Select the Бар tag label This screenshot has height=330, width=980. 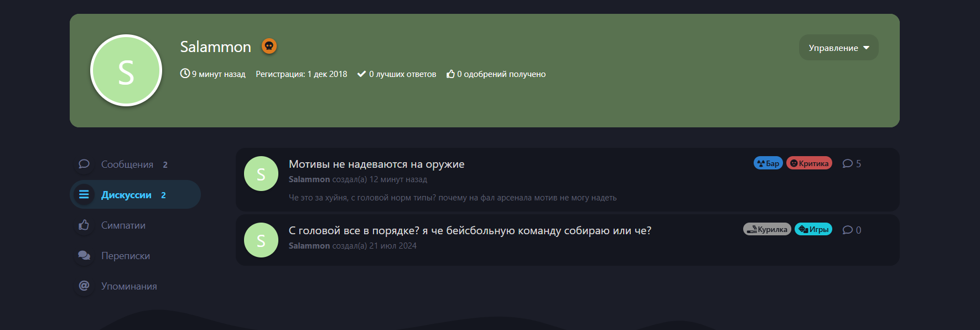coord(768,163)
